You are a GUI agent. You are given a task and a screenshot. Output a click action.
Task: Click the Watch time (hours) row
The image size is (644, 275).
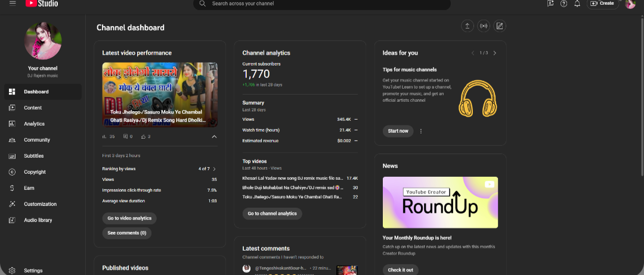tap(300, 130)
